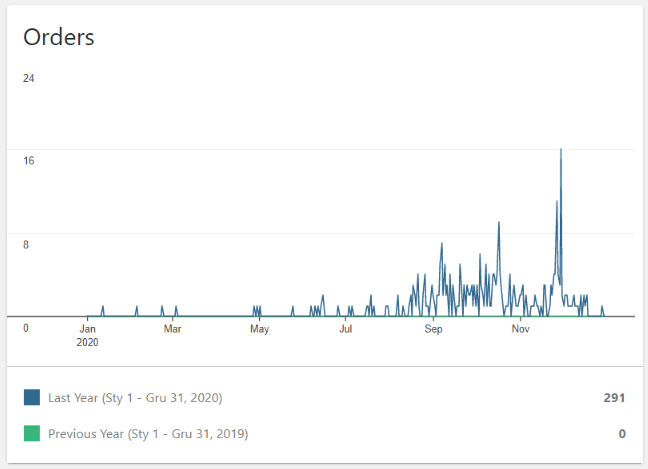
Task: Click the Jan 2020 x-axis label
Action: point(88,334)
